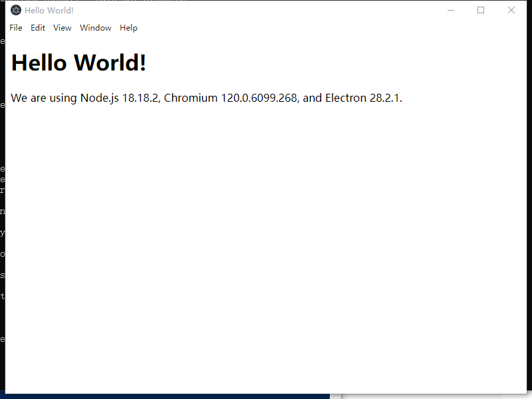Minimize the Hello World! window
This screenshot has width=532, height=399.
451,10
